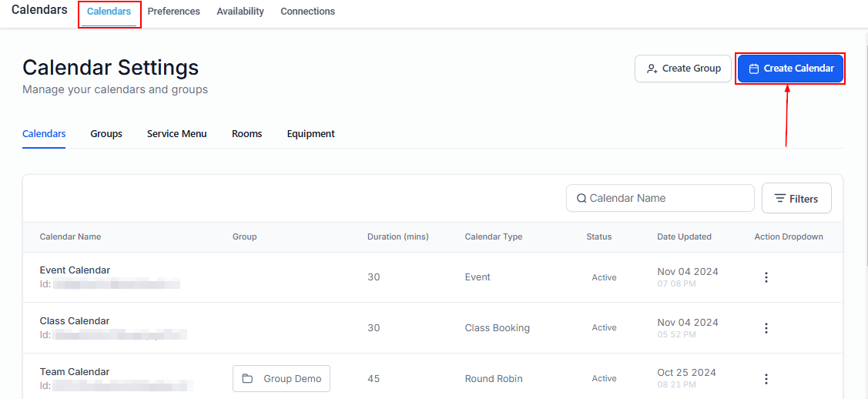Click the Group Demo folder icon
868x399 pixels.
247,379
